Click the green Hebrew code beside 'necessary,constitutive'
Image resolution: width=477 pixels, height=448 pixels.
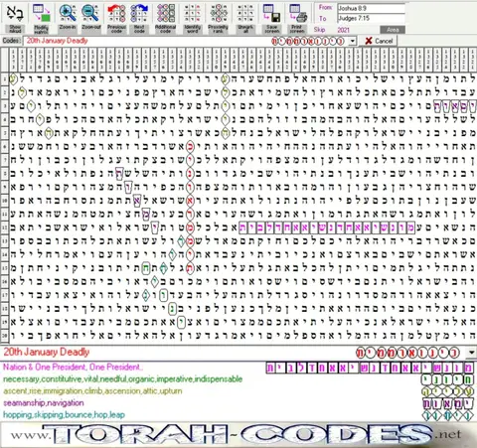pyautogui.click(x=447, y=379)
